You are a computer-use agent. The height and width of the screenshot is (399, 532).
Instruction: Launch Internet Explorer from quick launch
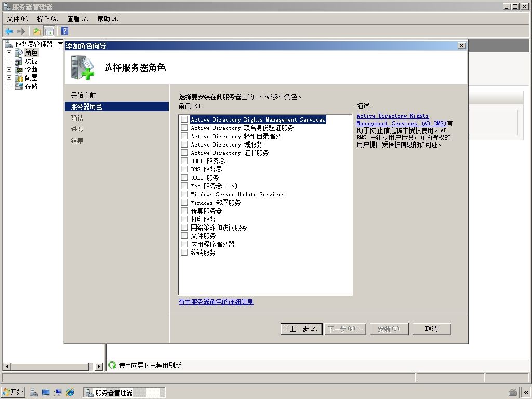(x=70, y=393)
